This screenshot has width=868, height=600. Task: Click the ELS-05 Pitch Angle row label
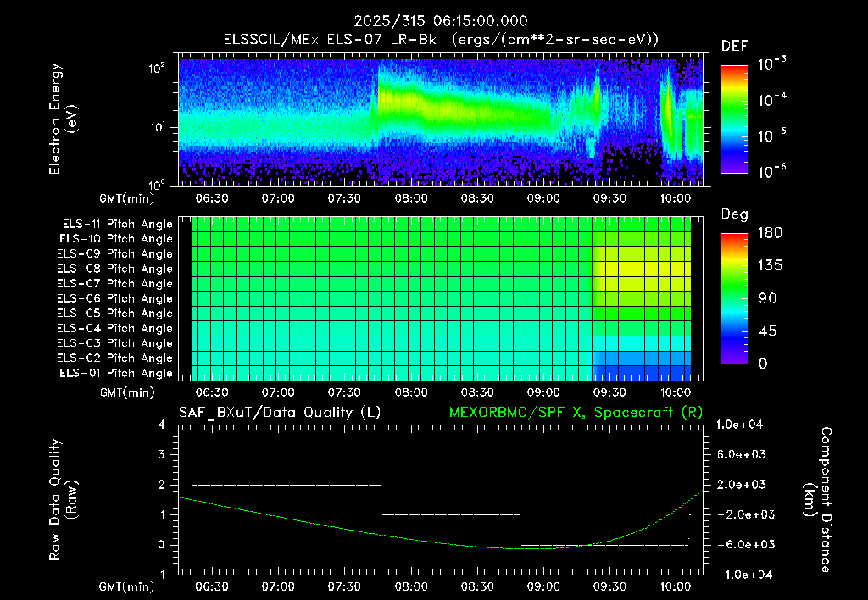[114, 314]
